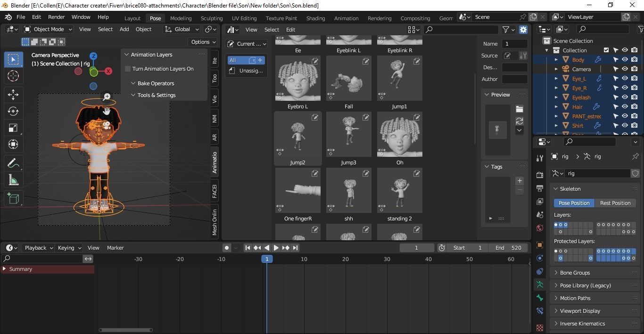The height and width of the screenshot is (334, 644).
Task: Open the Output properties tab
Action: point(540,188)
